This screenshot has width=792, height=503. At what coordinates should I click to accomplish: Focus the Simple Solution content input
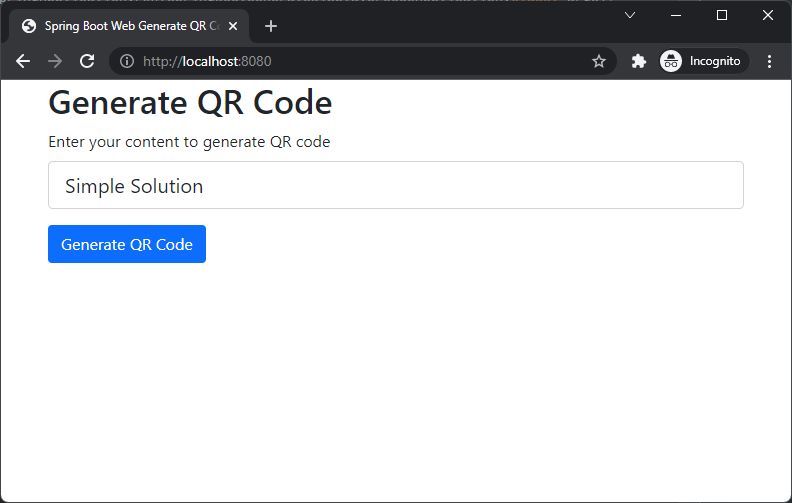(396, 185)
